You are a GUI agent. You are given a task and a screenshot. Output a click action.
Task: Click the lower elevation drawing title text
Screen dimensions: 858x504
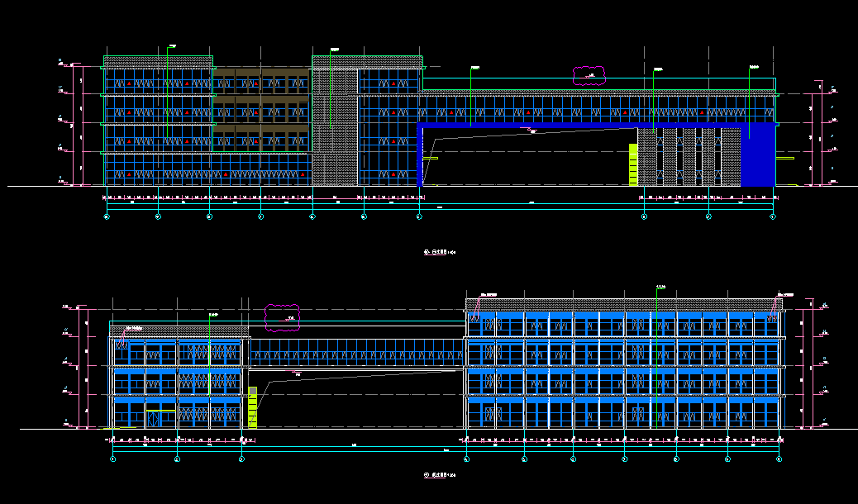pyautogui.click(x=439, y=475)
